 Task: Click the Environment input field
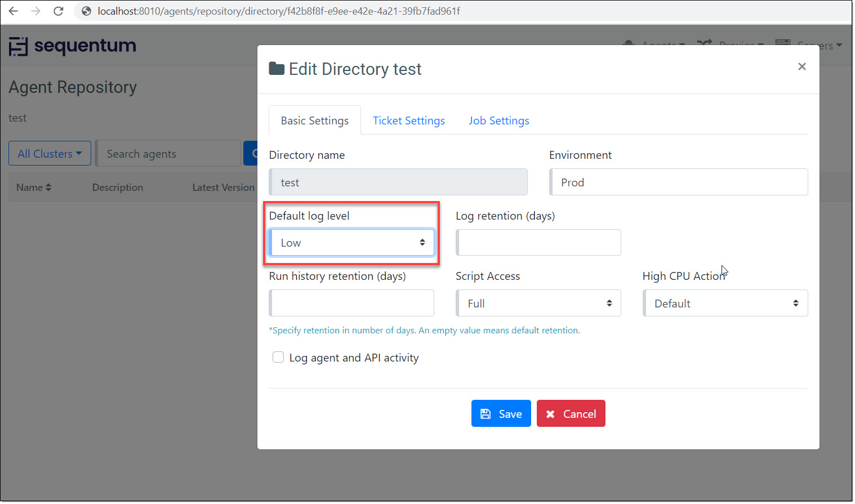[x=678, y=182]
